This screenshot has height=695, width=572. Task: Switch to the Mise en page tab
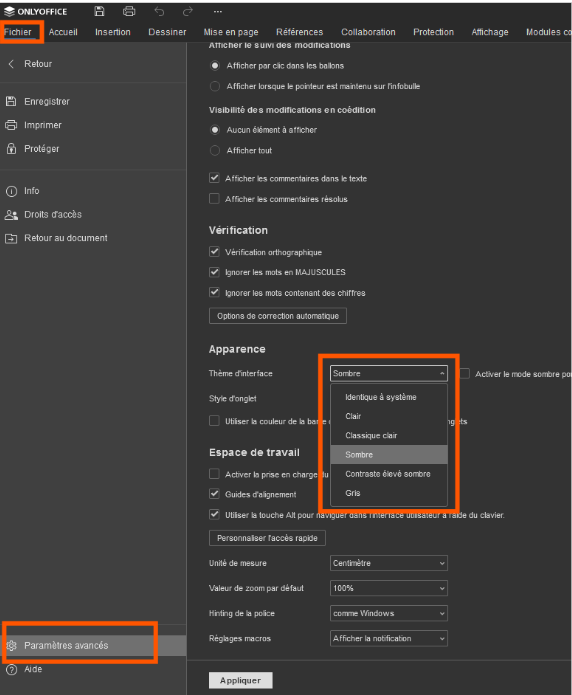(231, 32)
